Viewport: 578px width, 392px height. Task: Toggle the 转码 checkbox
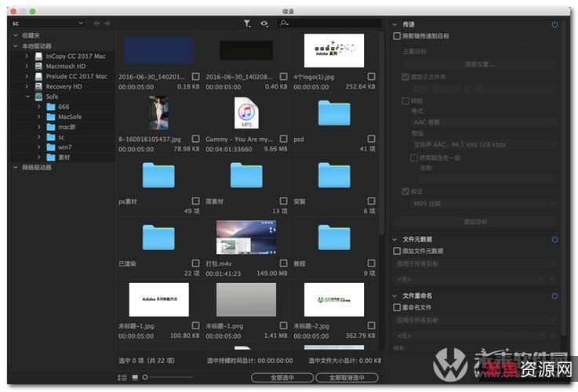[405, 101]
